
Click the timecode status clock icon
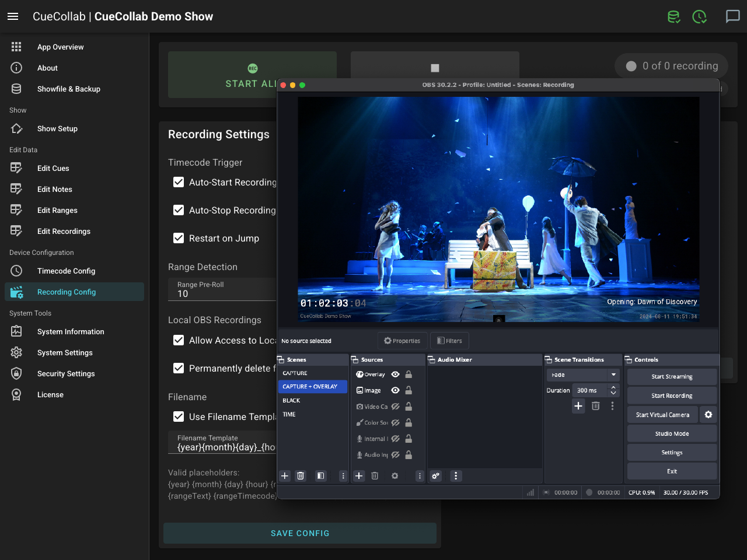coord(699,16)
